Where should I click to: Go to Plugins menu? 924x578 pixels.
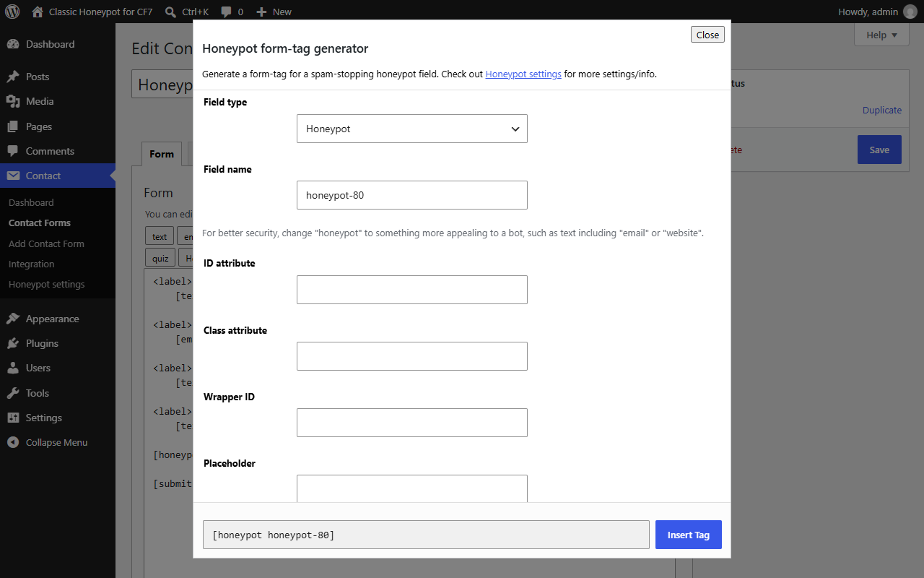click(x=58, y=343)
